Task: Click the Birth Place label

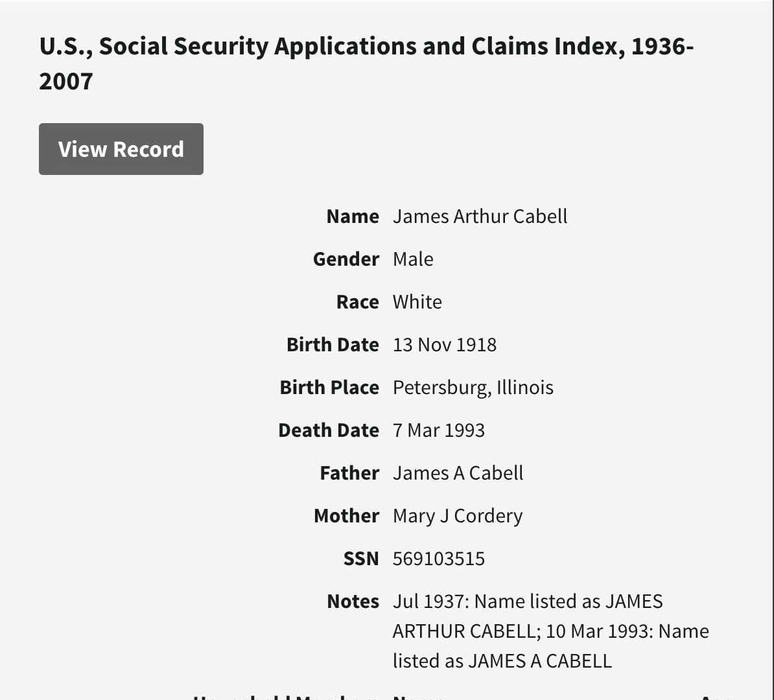Action: click(x=329, y=388)
